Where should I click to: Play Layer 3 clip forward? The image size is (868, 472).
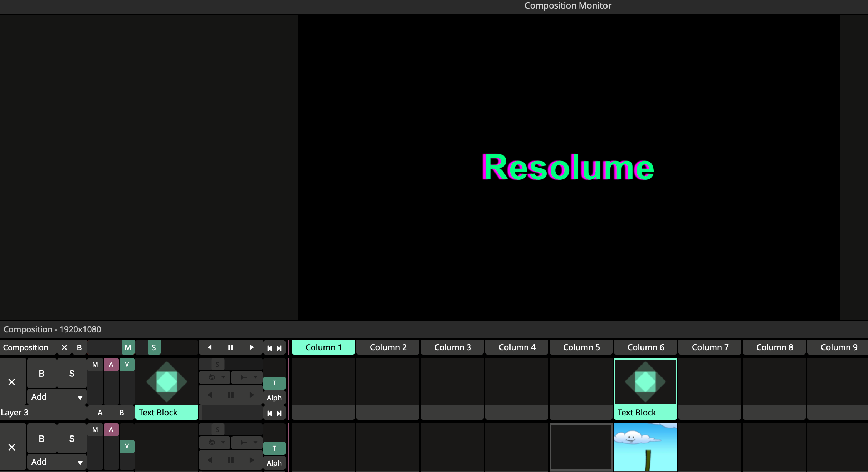tap(252, 395)
